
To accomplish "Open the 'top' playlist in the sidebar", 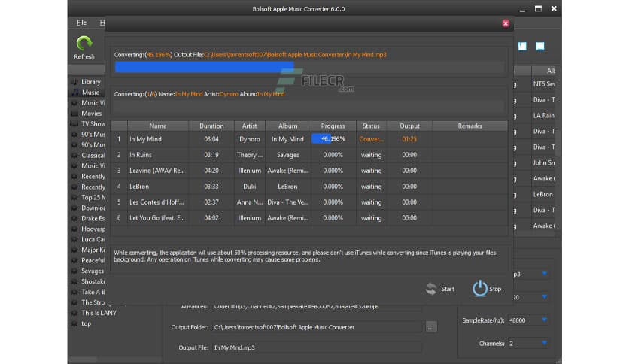I will [87, 323].
